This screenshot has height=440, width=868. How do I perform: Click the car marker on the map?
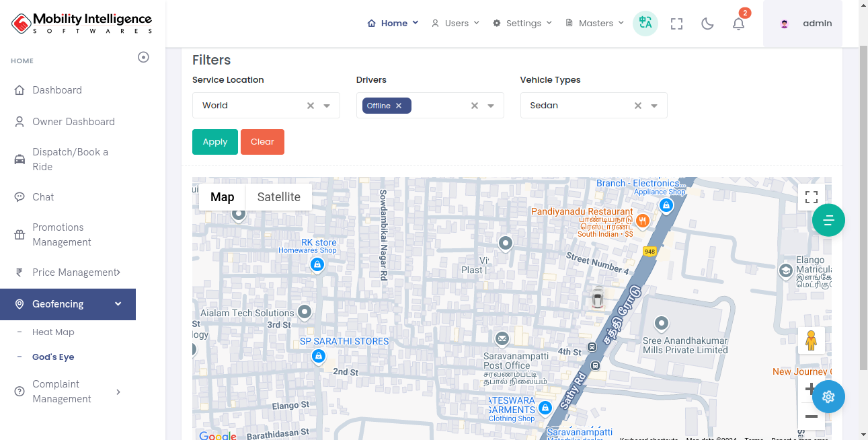[598, 297]
